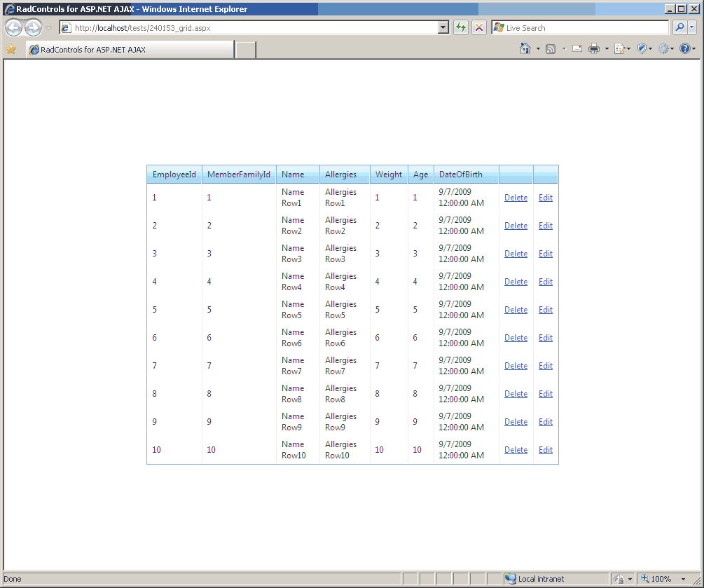Click Edit link for Name Row5
Screen dimensions: 704x588
point(546,310)
